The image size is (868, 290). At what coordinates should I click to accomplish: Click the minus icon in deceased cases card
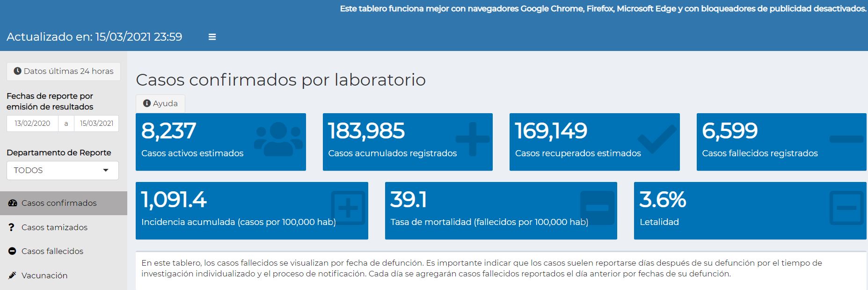(x=846, y=139)
